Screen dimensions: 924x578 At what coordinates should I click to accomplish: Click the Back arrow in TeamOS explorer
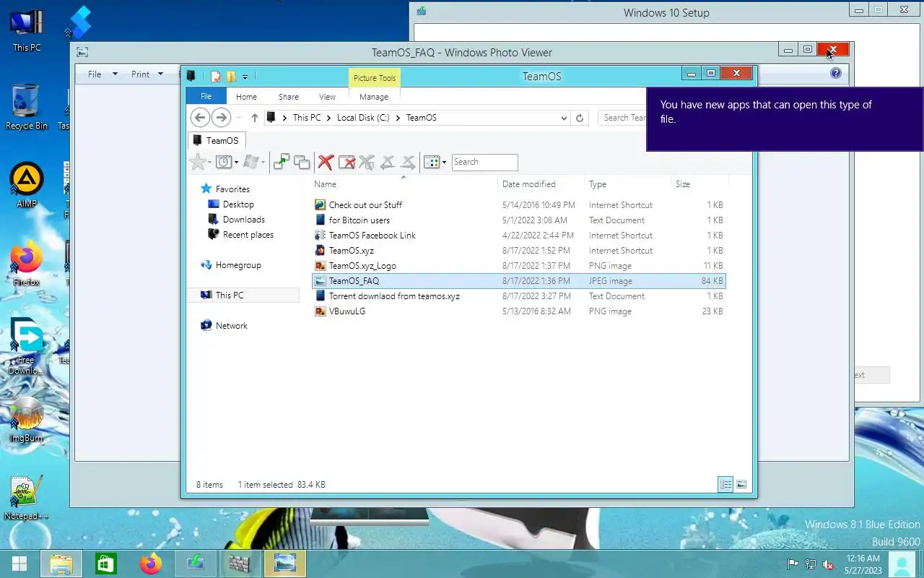coord(200,117)
